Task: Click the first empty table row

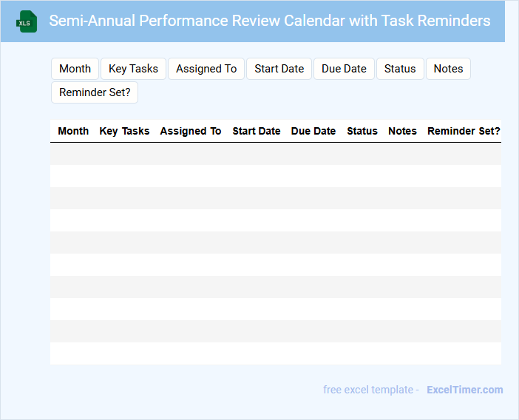Action: click(x=275, y=154)
